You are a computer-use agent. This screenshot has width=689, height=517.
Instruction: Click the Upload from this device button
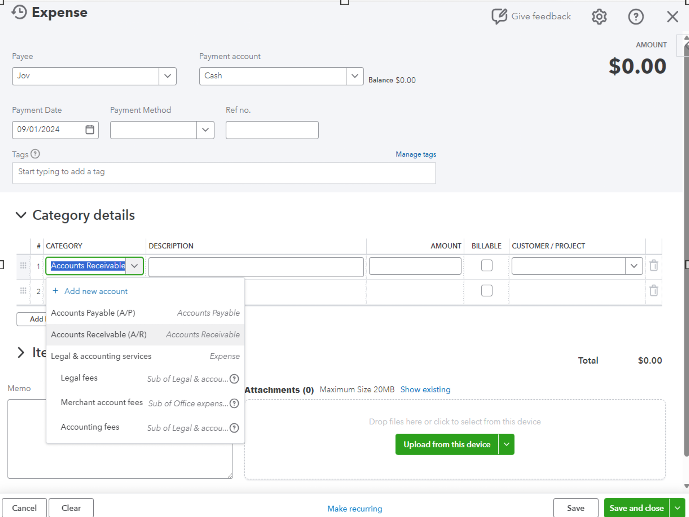447,445
